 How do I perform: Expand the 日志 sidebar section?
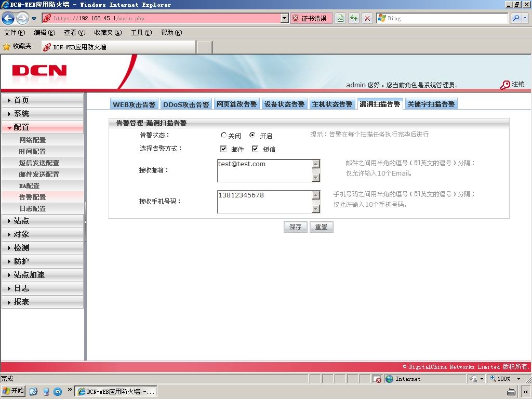point(43,288)
